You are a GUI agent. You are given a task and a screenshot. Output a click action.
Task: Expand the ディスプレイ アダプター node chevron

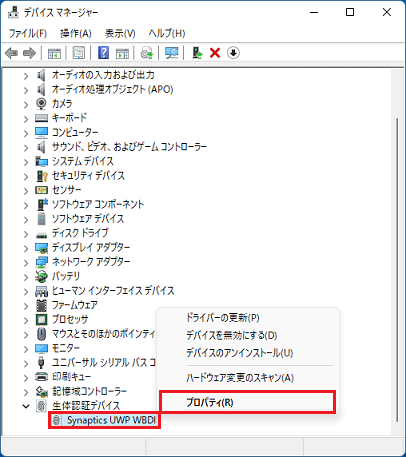pos(26,249)
